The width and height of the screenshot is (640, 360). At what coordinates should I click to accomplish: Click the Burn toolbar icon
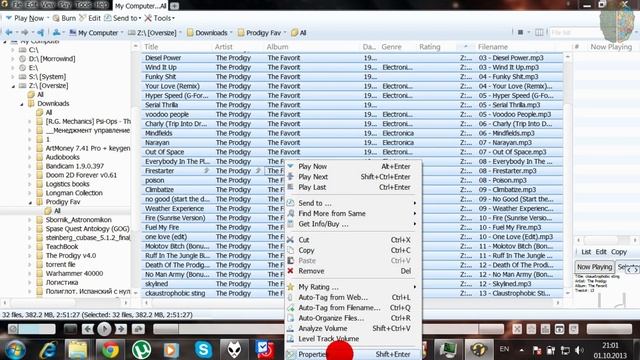tap(56, 18)
